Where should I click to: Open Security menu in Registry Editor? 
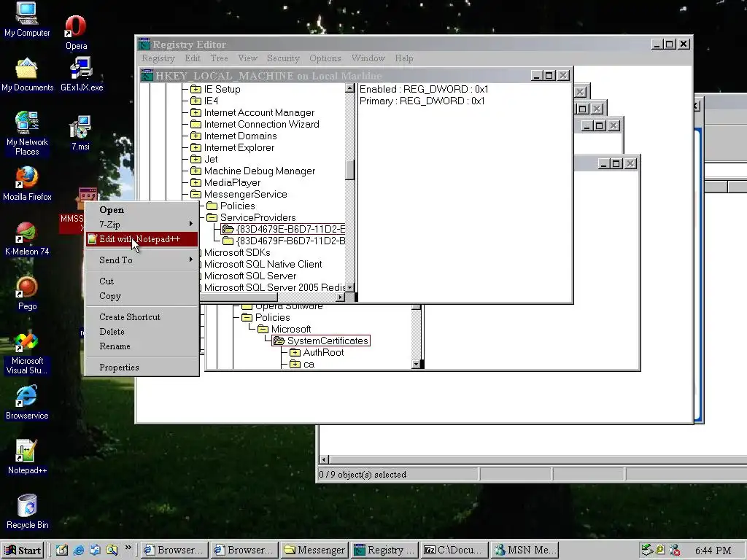point(283,58)
